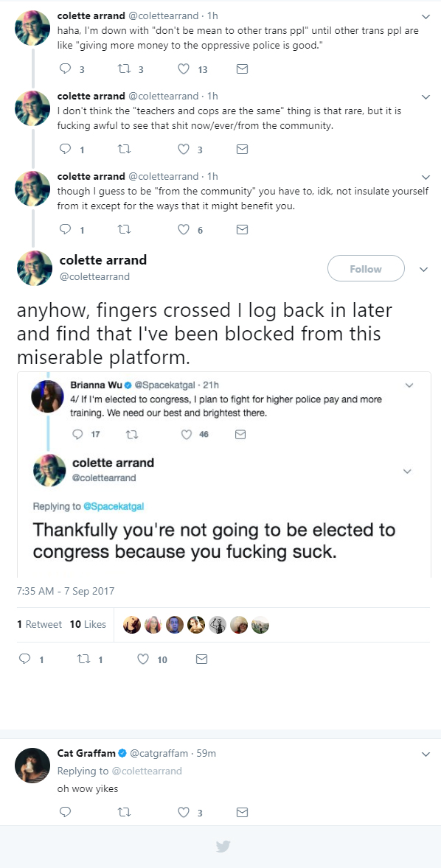Expand caret menu on the "teachers and cops" tweet
The height and width of the screenshot is (868, 441).
coord(426,97)
